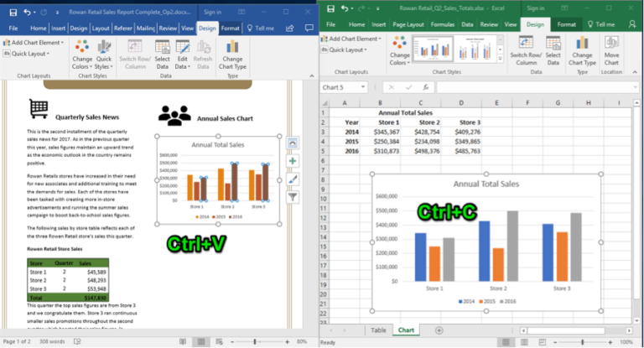The width and height of the screenshot is (644, 348).
Task: Click Switch Row/Column in Excel ribbon
Action: tap(526, 51)
